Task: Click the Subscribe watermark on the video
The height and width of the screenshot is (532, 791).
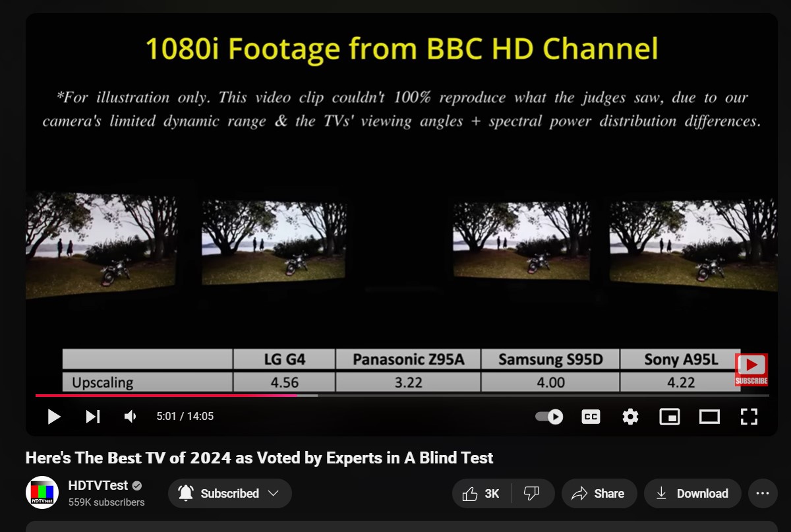Action: click(x=751, y=370)
